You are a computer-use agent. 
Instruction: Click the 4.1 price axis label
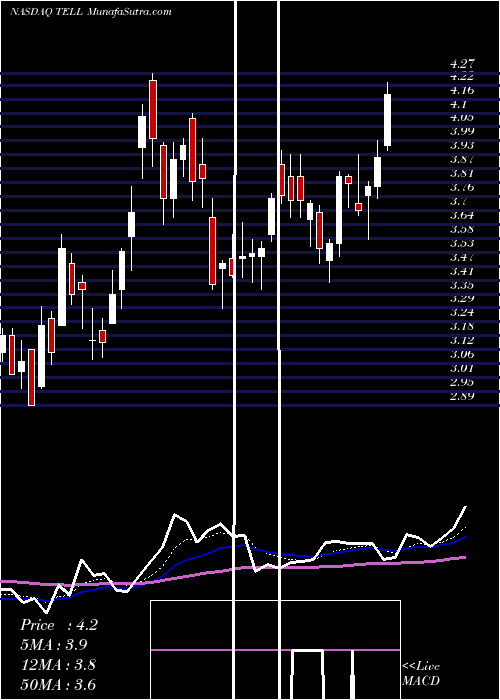tap(458, 104)
